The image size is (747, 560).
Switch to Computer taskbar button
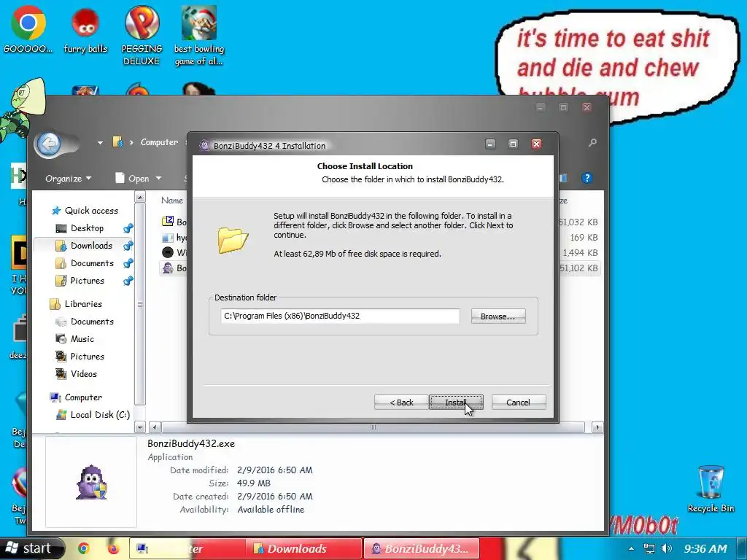point(187,548)
